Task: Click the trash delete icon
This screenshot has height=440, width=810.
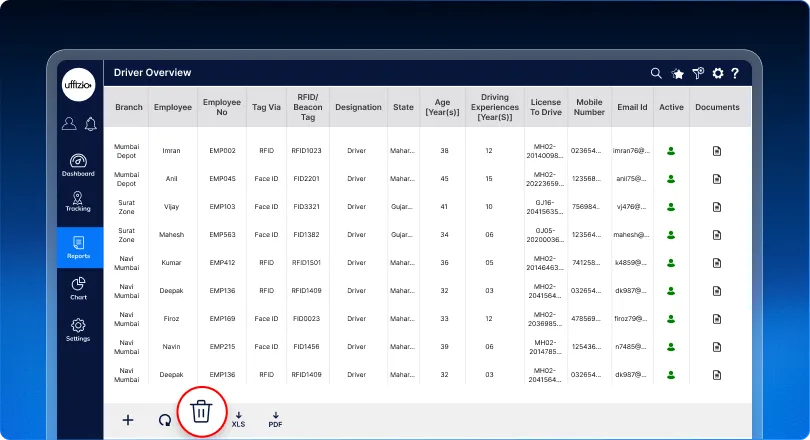Action: [x=201, y=412]
